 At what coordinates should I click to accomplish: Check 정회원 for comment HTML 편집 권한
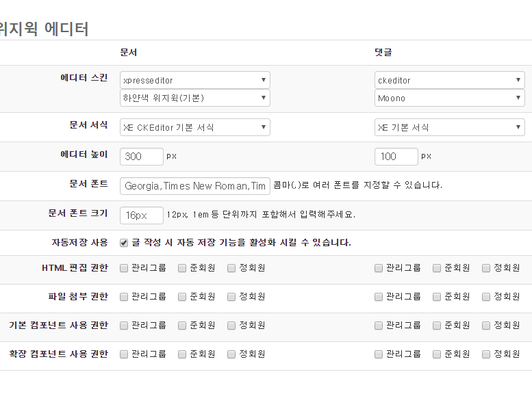pyautogui.click(x=486, y=268)
